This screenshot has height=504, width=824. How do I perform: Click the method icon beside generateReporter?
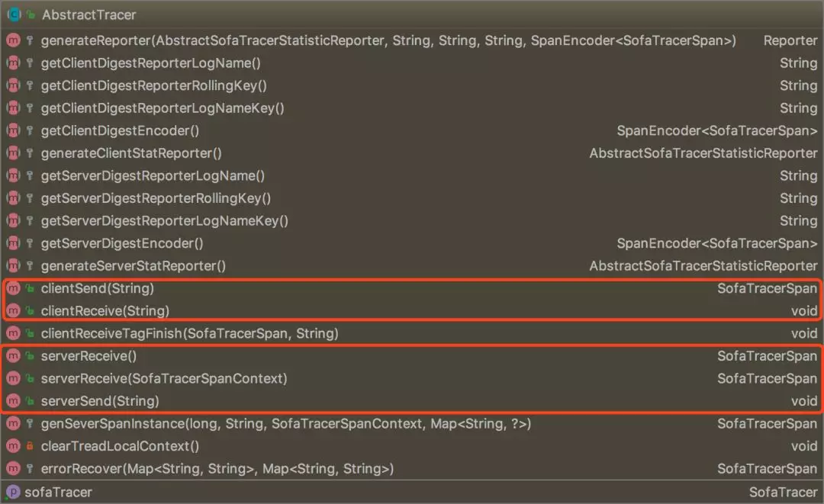(x=14, y=40)
